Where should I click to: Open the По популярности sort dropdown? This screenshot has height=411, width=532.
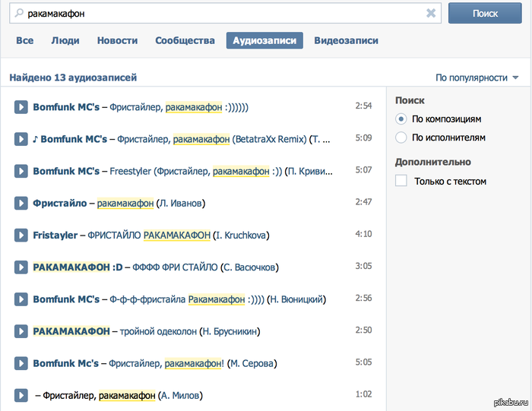[477, 77]
